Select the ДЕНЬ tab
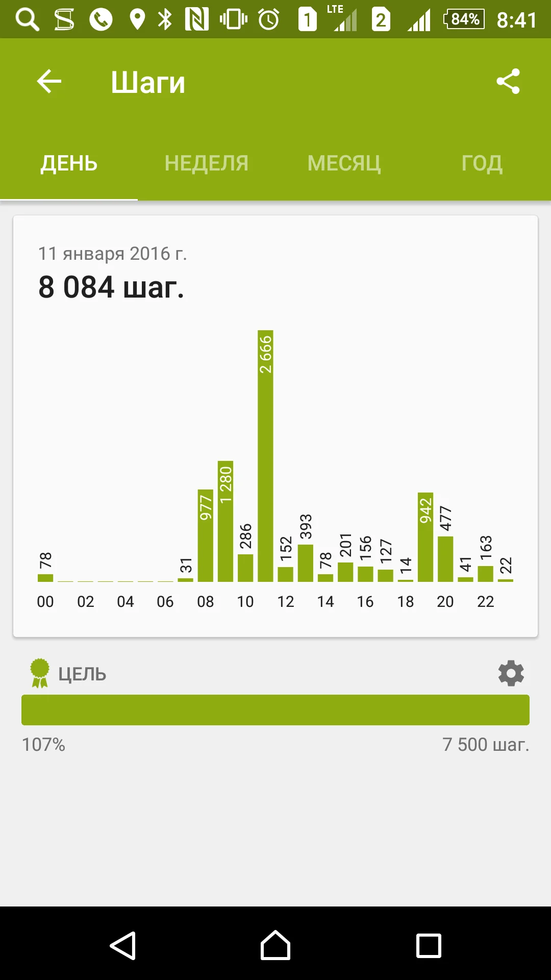 pyautogui.click(x=69, y=163)
